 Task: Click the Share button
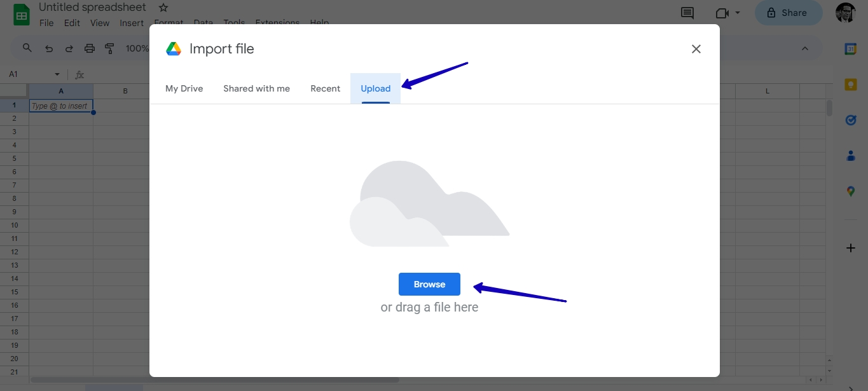click(789, 13)
